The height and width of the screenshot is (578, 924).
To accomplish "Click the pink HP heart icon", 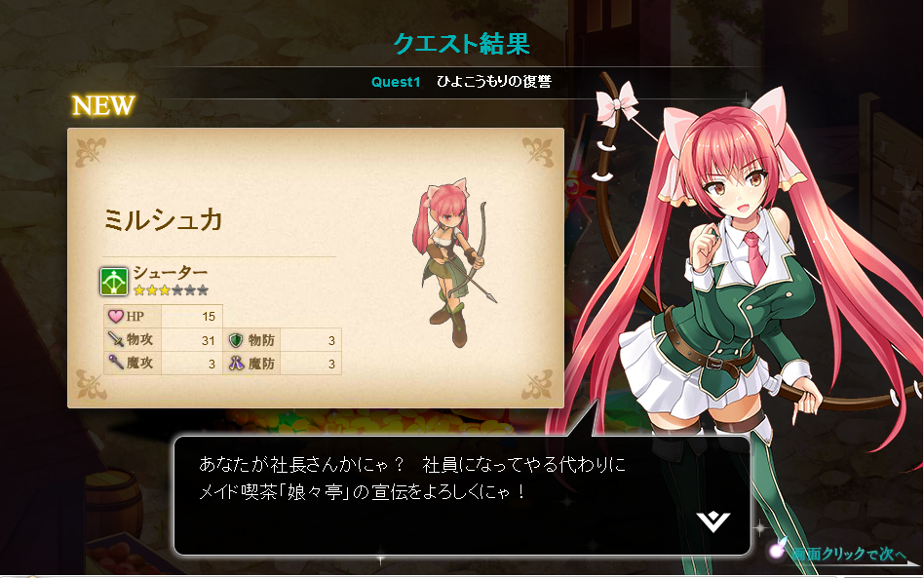I will (115, 317).
